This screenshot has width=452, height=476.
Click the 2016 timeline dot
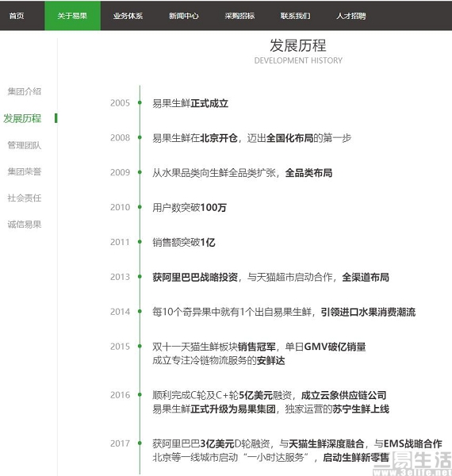[x=140, y=394]
